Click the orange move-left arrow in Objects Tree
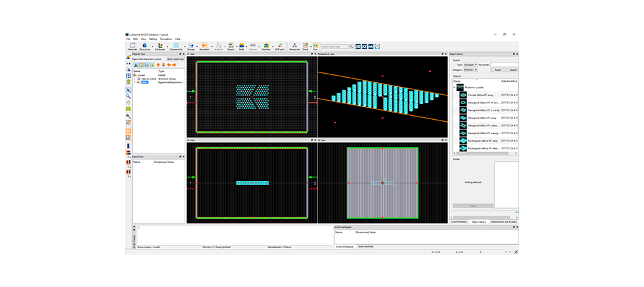The image size is (644, 287). (169, 65)
